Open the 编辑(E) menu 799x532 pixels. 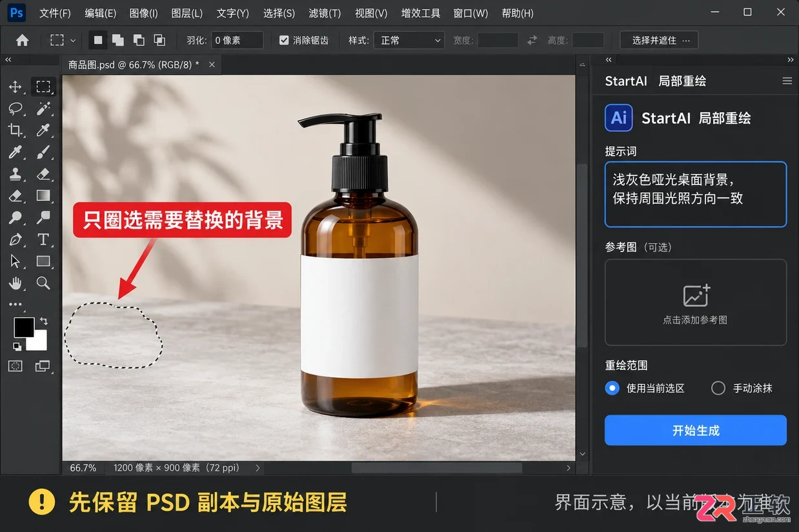[101, 13]
